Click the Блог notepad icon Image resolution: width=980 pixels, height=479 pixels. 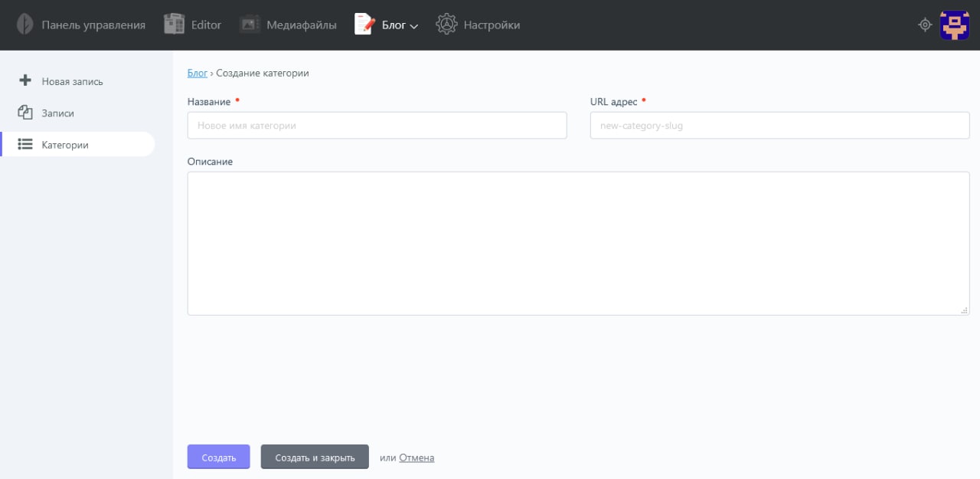click(x=365, y=25)
